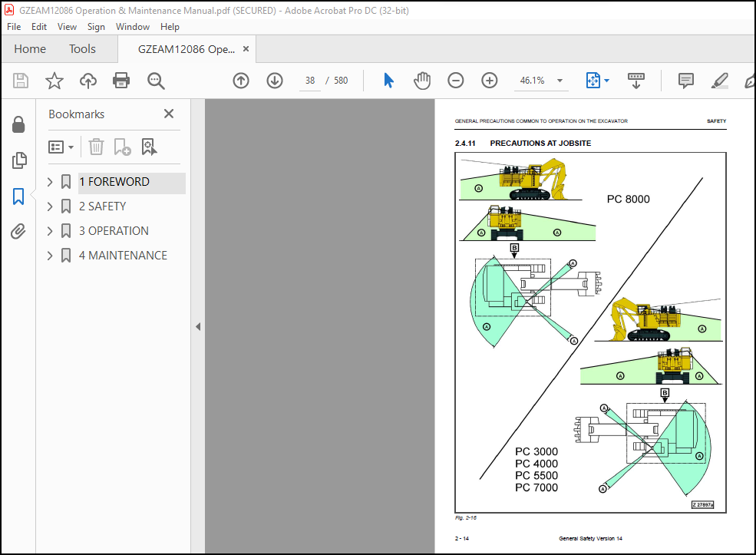Zoom in with the plus icon
Screen dimensions: 756x555
[x=489, y=81]
